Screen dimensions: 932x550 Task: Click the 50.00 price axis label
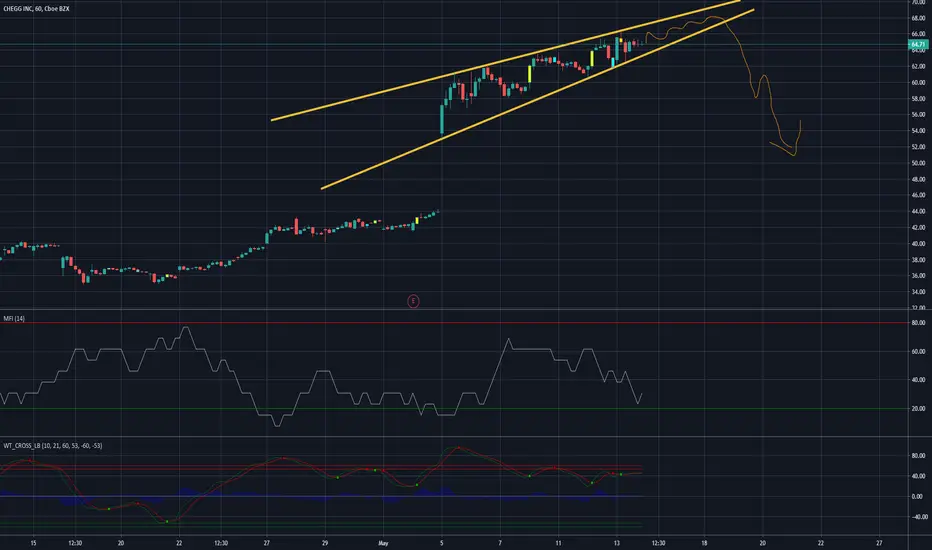pos(918,163)
